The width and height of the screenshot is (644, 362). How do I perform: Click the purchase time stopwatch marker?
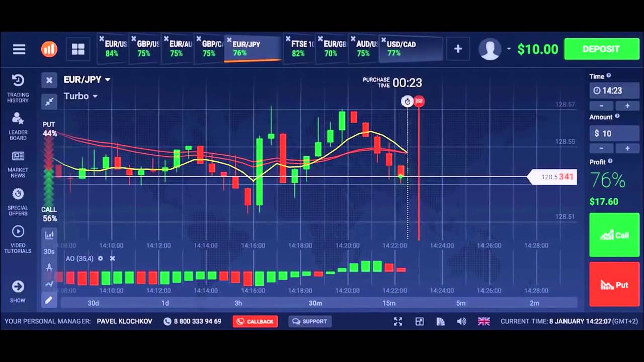407,102
